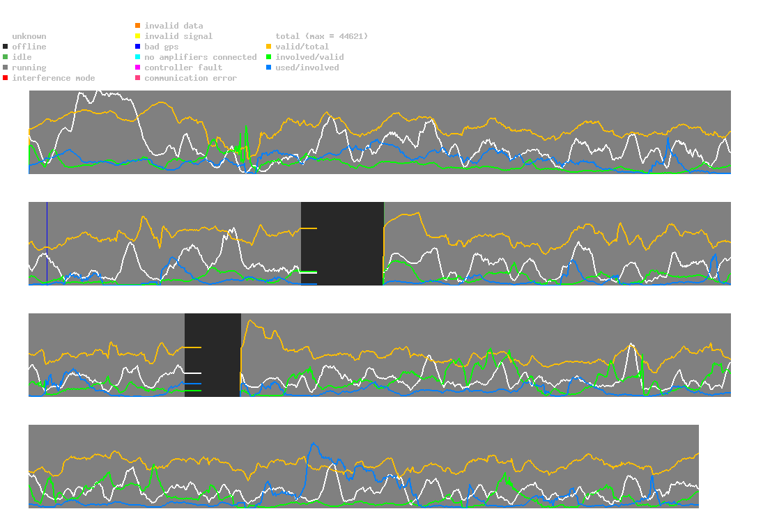This screenshot has width=763, height=532.
Task: Click the amber 'valid/total' swatch
Action: click(x=268, y=47)
